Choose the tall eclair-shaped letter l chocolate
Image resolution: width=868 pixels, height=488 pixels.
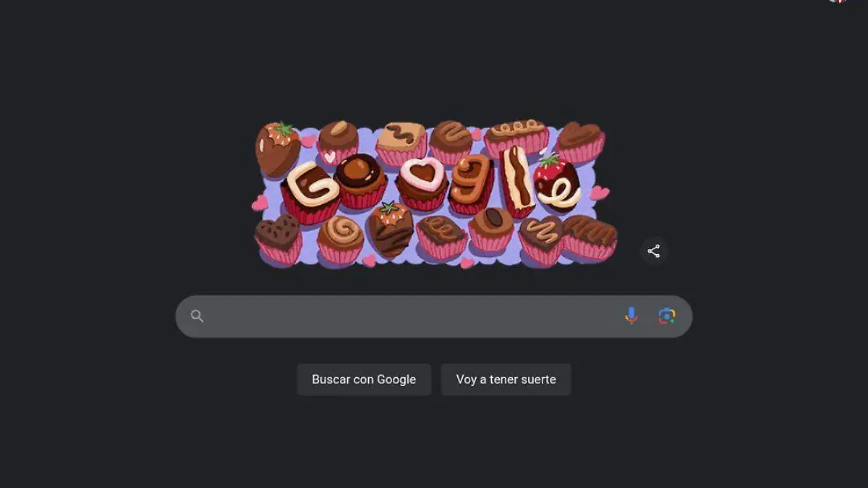pyautogui.click(x=518, y=181)
